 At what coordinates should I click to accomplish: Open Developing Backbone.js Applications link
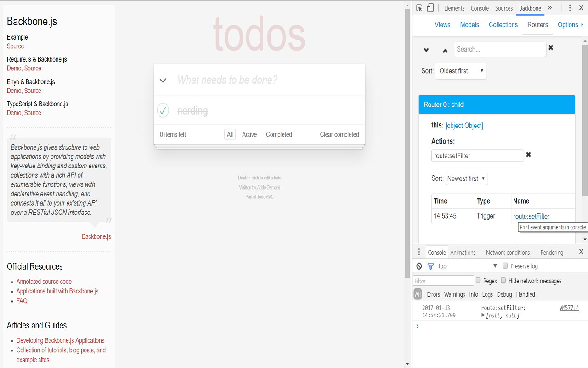coord(60,340)
